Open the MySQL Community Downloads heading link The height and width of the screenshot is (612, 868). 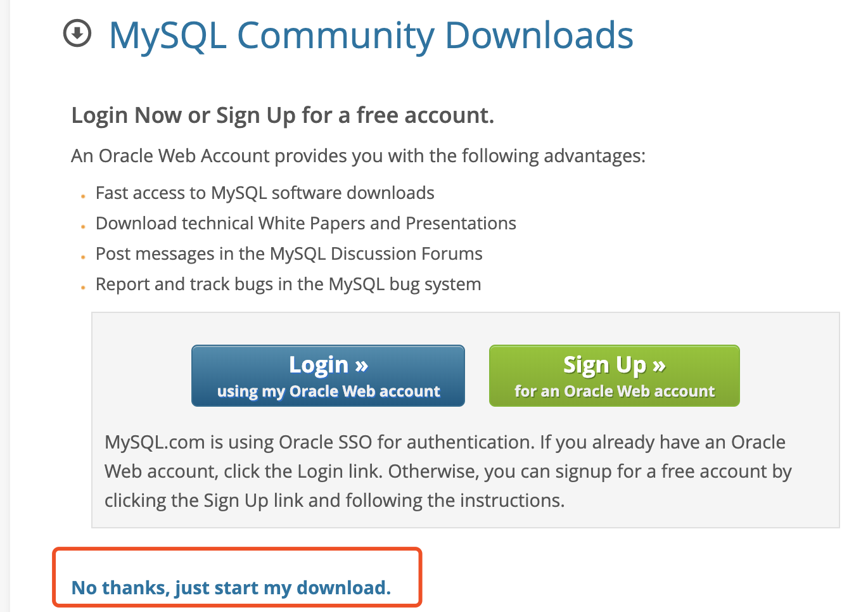(x=371, y=36)
